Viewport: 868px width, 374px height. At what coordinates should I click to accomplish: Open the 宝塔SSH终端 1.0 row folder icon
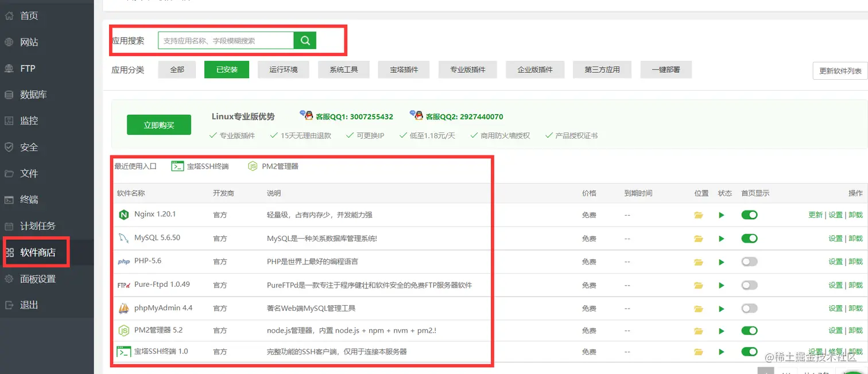tap(699, 352)
